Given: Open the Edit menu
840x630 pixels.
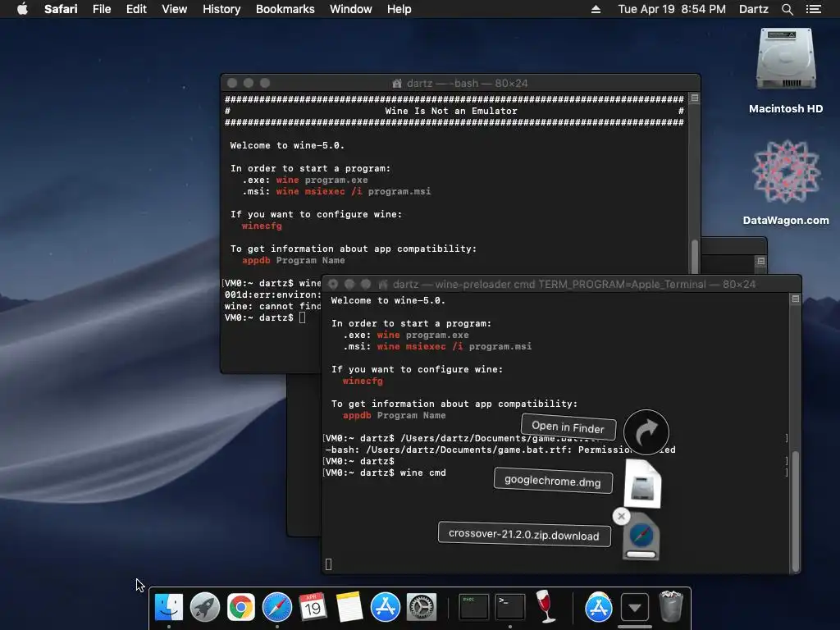Looking at the screenshot, I should 136,9.
